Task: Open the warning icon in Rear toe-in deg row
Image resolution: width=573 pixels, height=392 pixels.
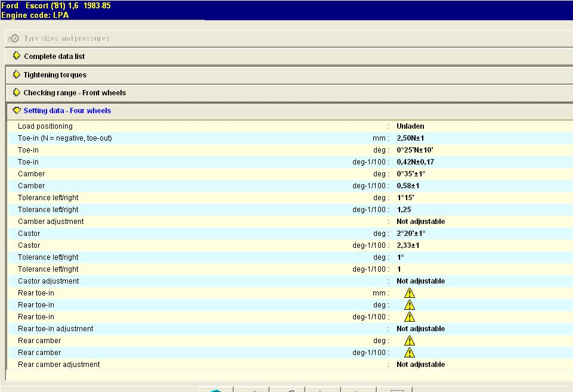Action: pyautogui.click(x=409, y=305)
